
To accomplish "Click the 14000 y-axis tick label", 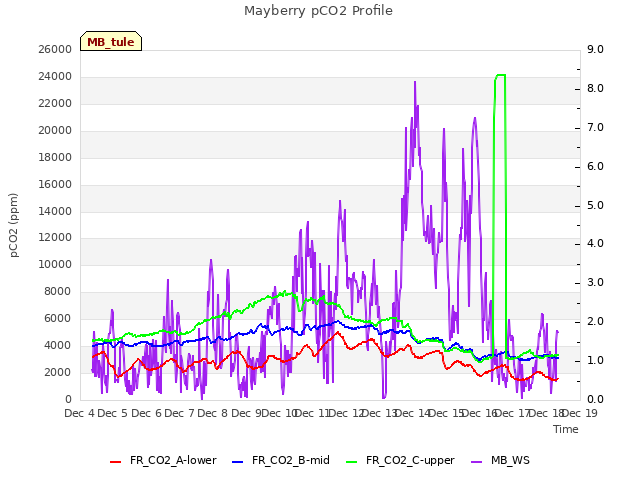I will coord(55,211).
